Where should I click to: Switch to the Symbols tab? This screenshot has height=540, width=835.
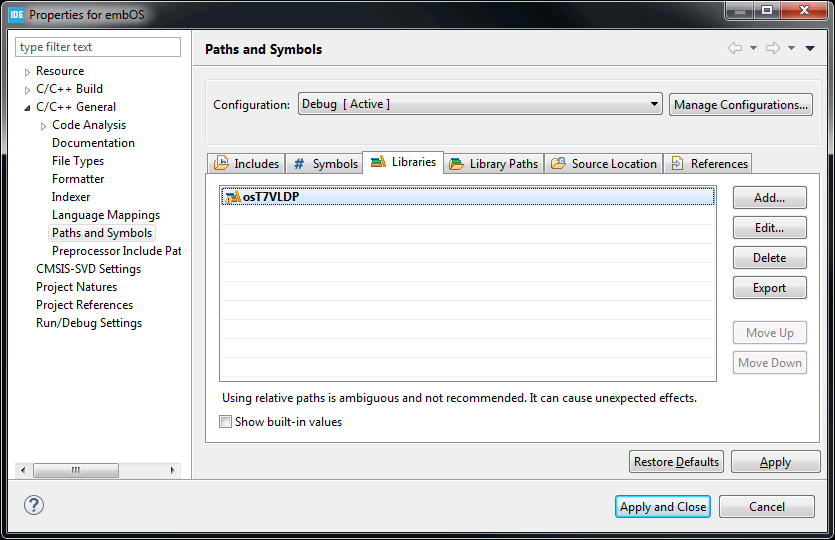pyautogui.click(x=325, y=163)
